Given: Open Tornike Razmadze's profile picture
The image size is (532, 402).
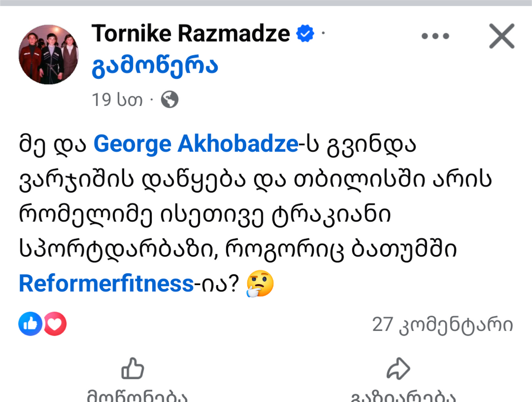Looking at the screenshot, I should (48, 55).
